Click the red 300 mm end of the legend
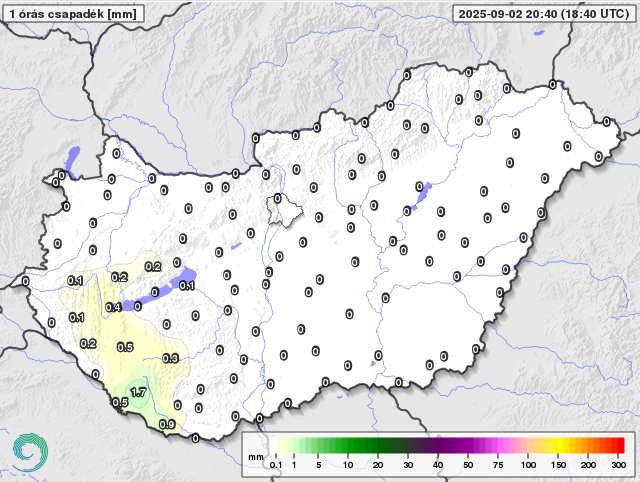 coord(619,445)
